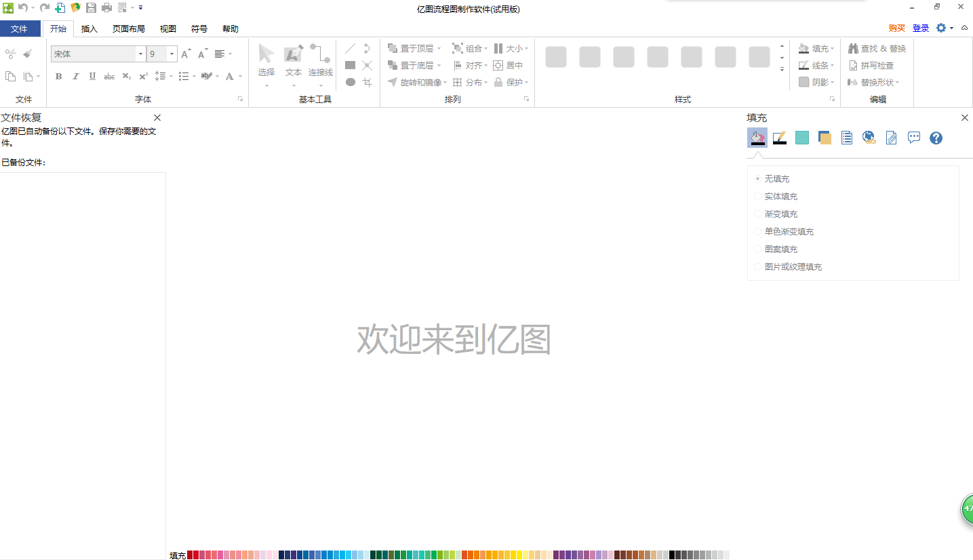Select 图片或纹理填充 fill option
The image size is (973, 560).
point(792,266)
